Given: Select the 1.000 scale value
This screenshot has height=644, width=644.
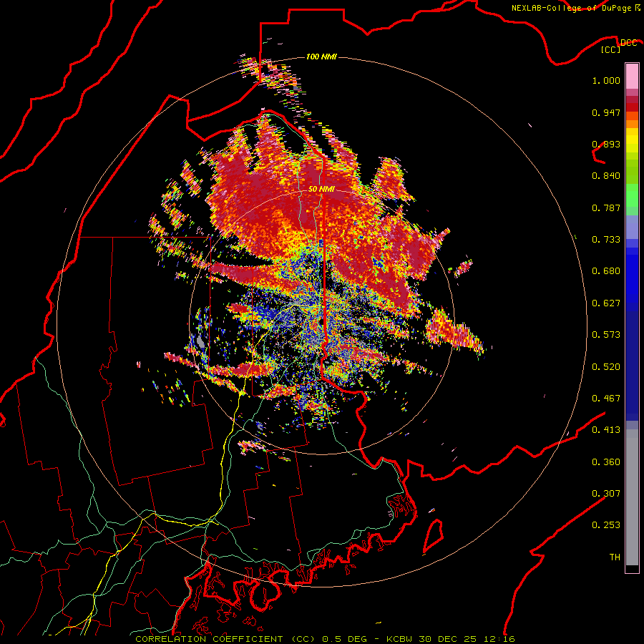Looking at the screenshot, I should [x=606, y=80].
